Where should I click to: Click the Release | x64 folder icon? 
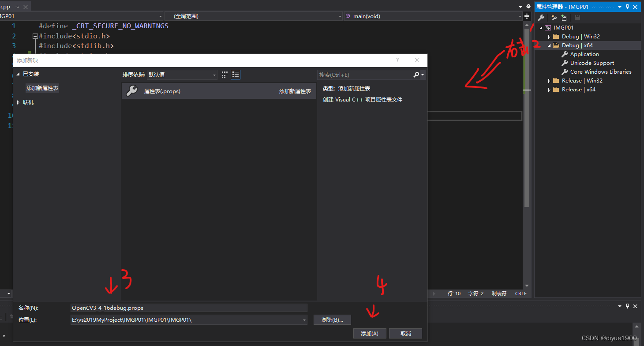coord(556,90)
